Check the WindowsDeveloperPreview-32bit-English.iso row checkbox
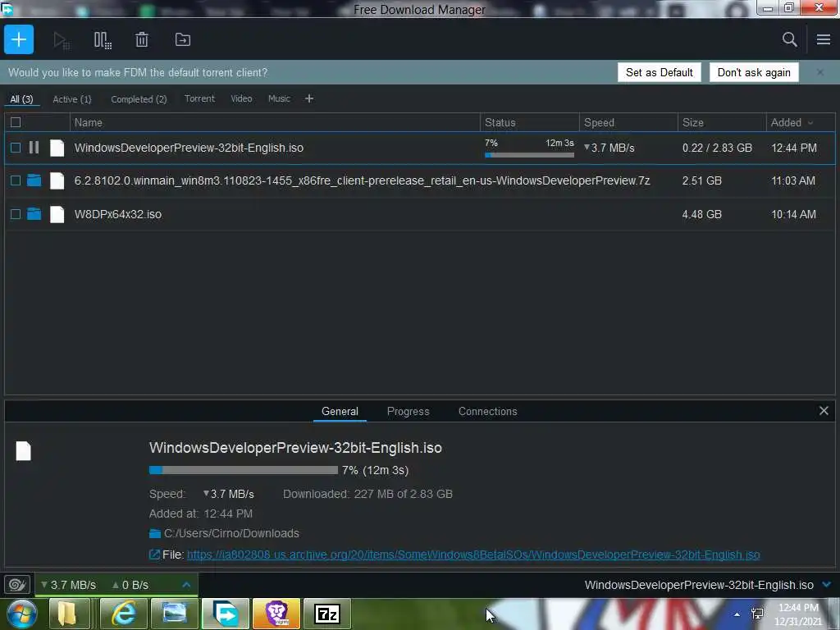 coord(16,148)
